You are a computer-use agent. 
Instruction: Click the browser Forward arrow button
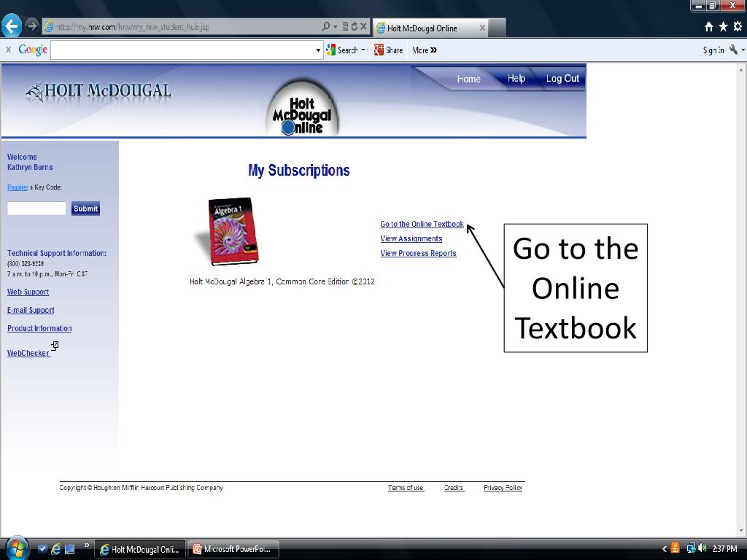pyautogui.click(x=31, y=26)
